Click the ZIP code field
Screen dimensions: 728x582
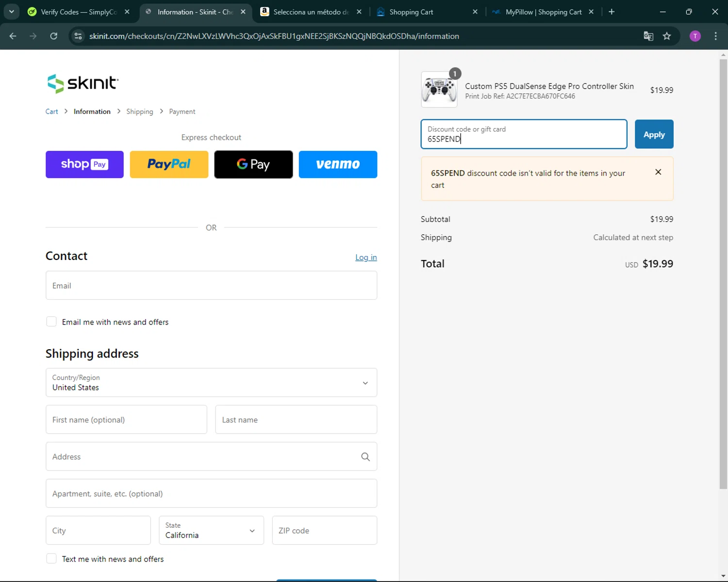pos(324,530)
